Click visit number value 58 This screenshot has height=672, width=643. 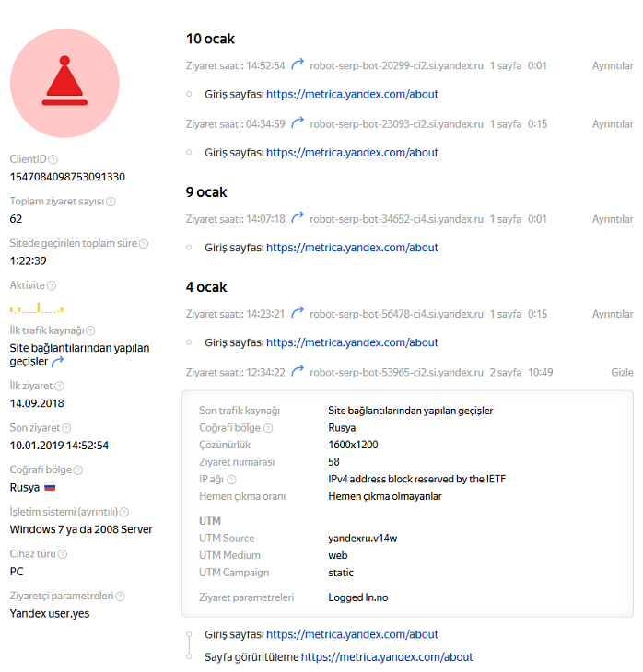[333, 462]
